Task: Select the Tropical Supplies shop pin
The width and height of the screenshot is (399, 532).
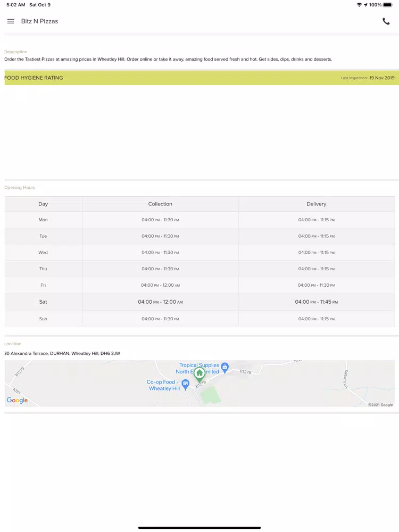Action: click(x=225, y=368)
